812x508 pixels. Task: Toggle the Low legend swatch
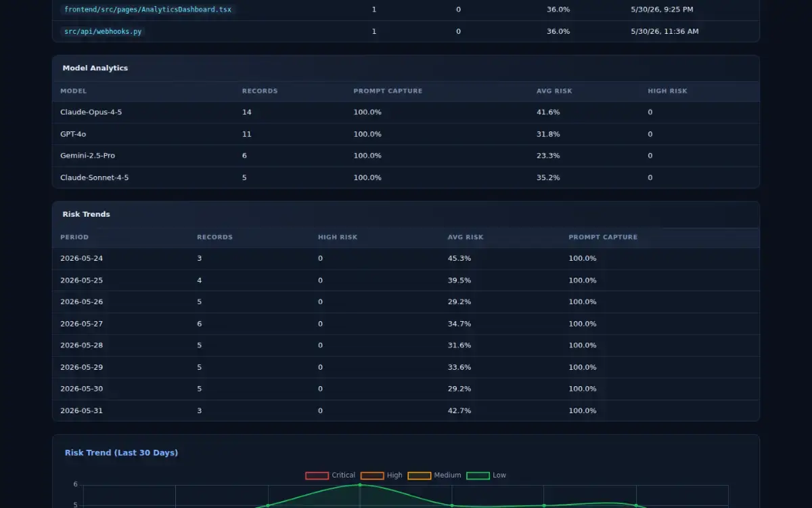coord(478,475)
